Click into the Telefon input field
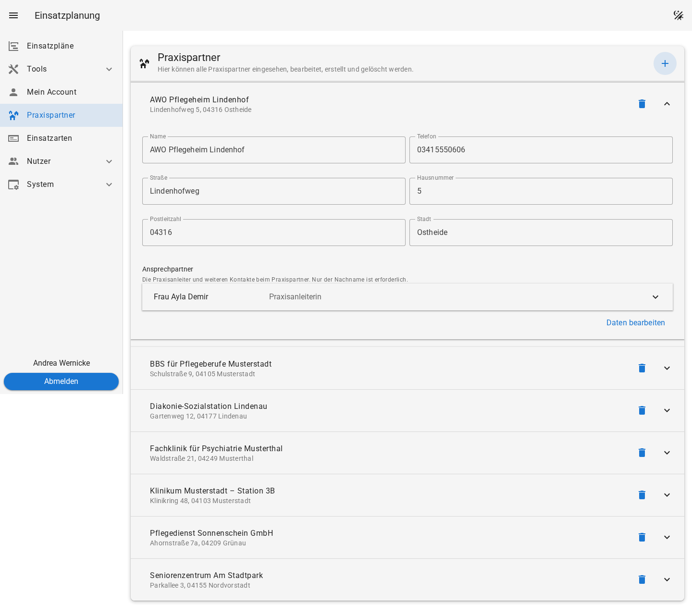Image resolution: width=692 pixels, height=616 pixels. click(x=541, y=150)
